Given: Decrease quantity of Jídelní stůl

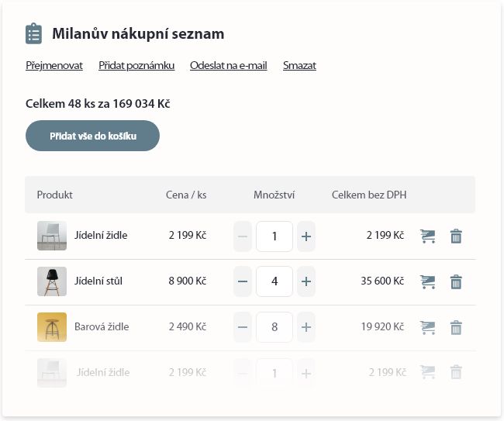Looking at the screenshot, I should [x=243, y=281].
